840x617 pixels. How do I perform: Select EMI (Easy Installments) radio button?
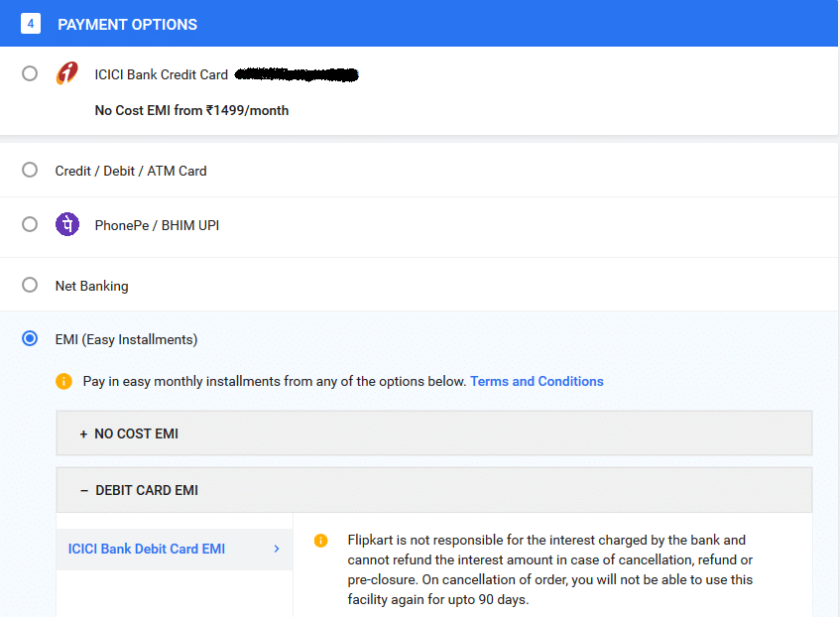pos(30,339)
